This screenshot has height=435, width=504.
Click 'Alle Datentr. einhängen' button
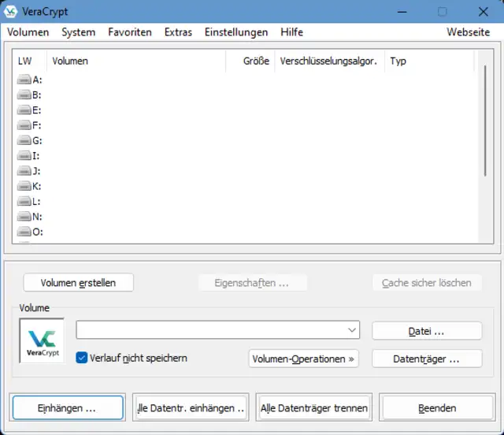(x=191, y=407)
